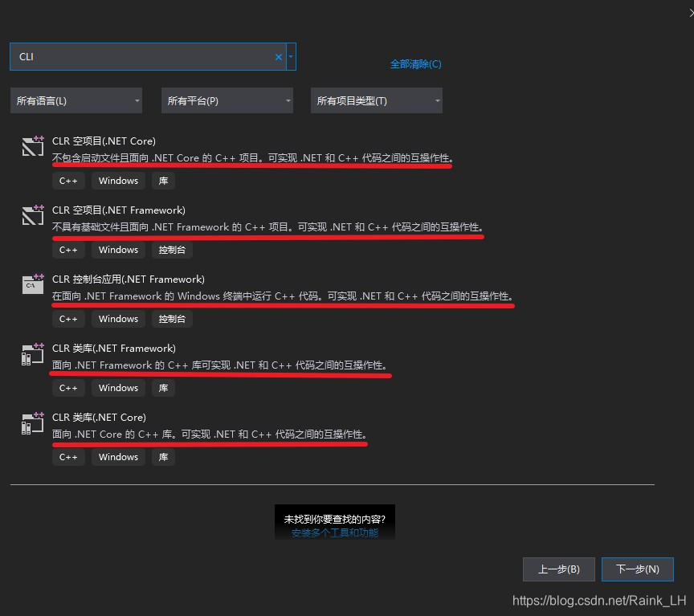Image resolution: width=694 pixels, height=616 pixels.
Task: Select the CLR 空项目(.NET Framework) title
Action: click(x=119, y=210)
